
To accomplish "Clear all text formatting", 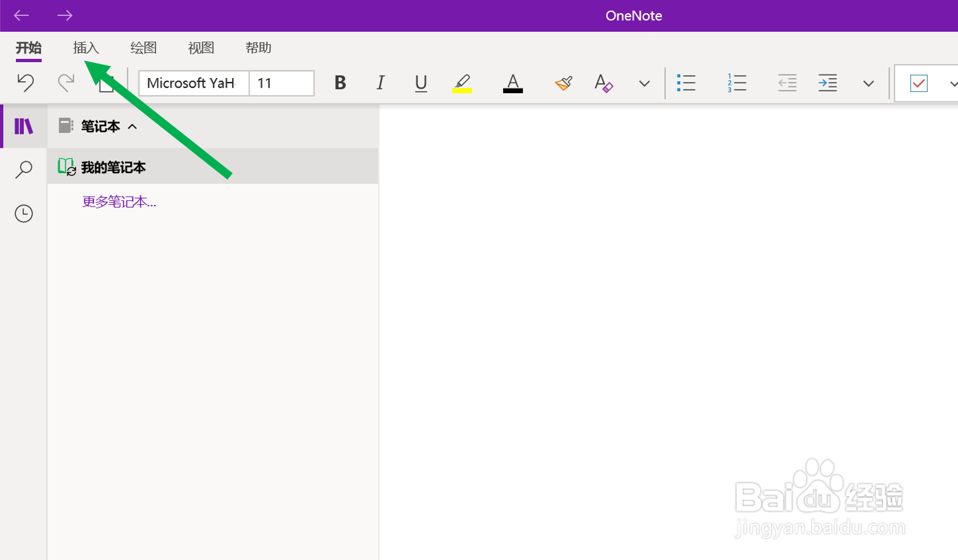I will (x=603, y=83).
